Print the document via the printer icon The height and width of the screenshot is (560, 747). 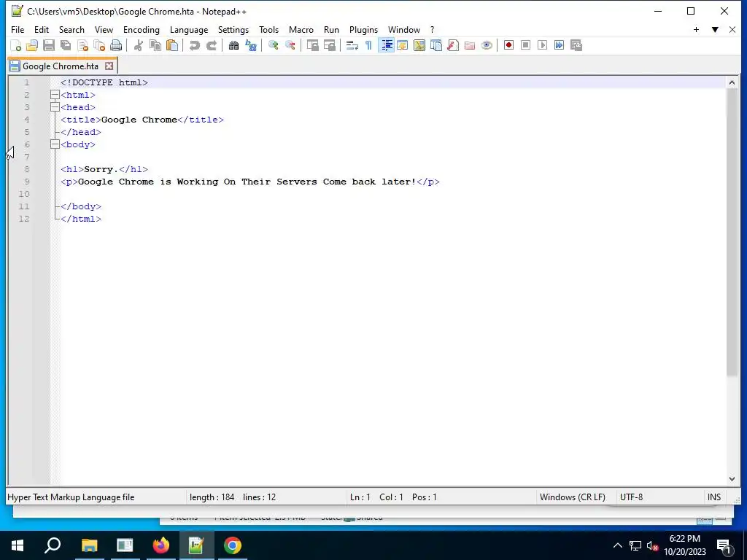point(116,45)
